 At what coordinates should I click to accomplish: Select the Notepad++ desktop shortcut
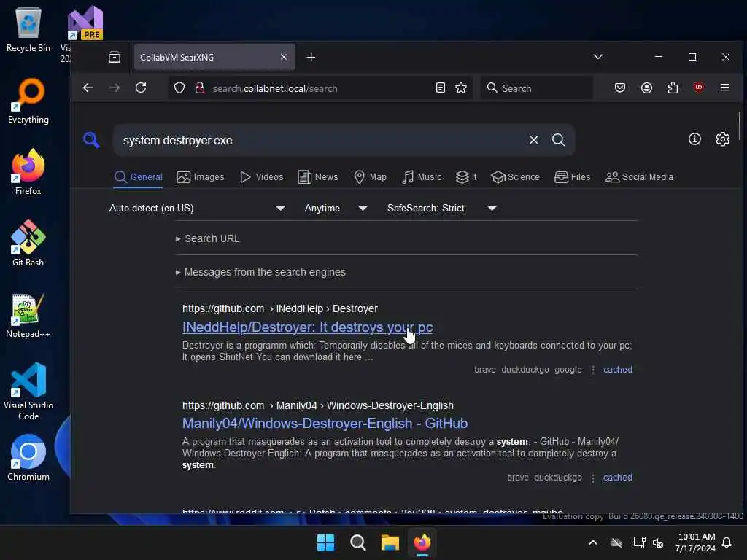point(28,315)
